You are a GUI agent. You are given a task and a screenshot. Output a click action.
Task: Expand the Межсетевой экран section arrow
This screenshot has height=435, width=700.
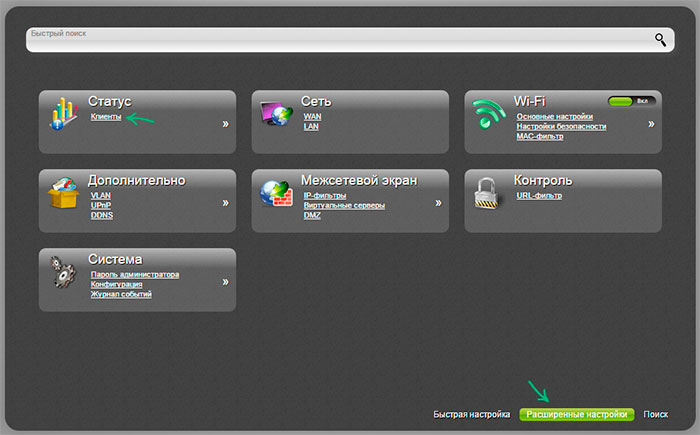tap(438, 202)
